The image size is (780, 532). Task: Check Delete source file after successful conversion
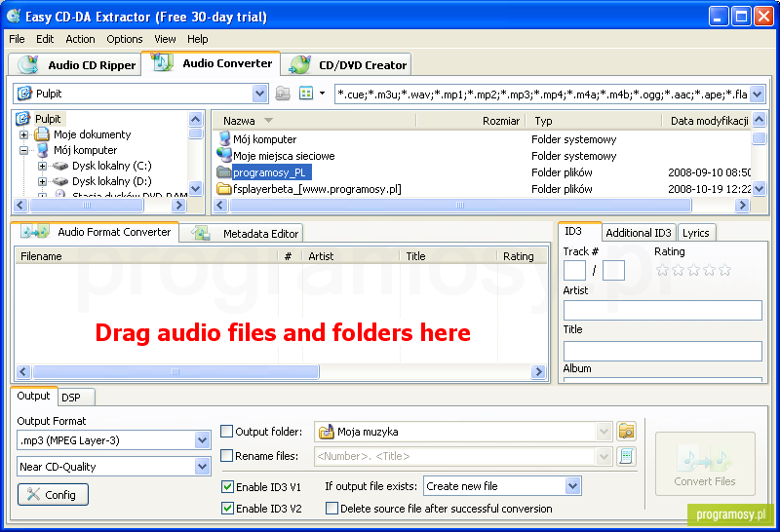coord(331,509)
